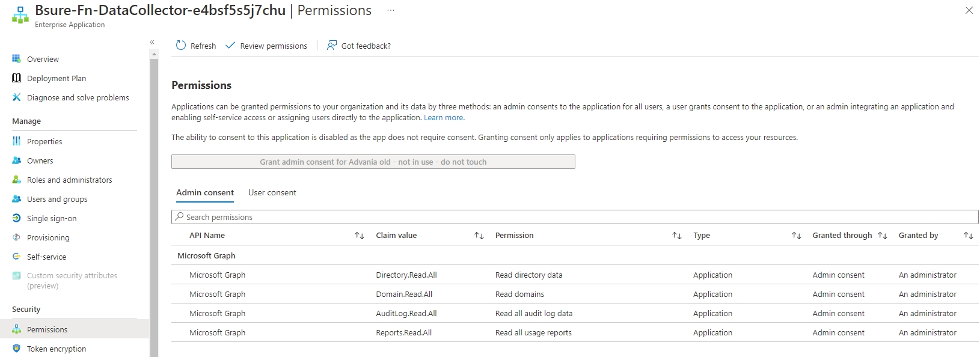The height and width of the screenshot is (357, 980).
Task: Sort by API Name column arrows
Action: (x=360, y=236)
